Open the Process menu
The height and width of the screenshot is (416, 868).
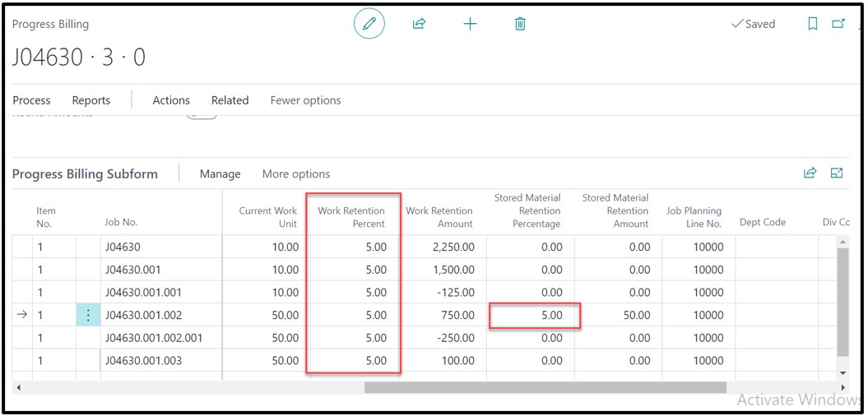pos(32,100)
